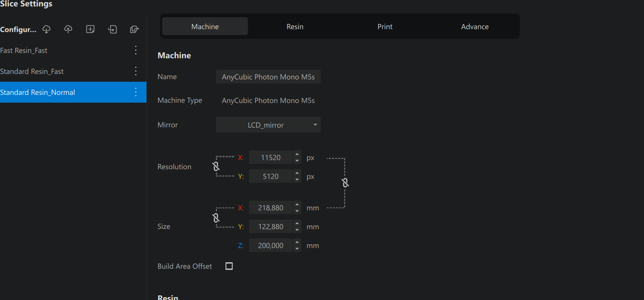This screenshot has height=300, width=644.
Task: Increase Resolution X with the up arrow
Action: 297,154
